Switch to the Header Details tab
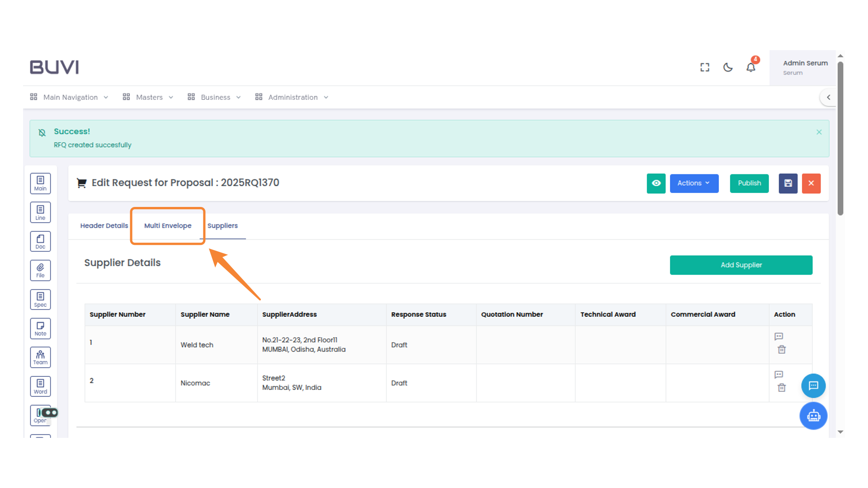The height and width of the screenshot is (488, 868). click(104, 225)
